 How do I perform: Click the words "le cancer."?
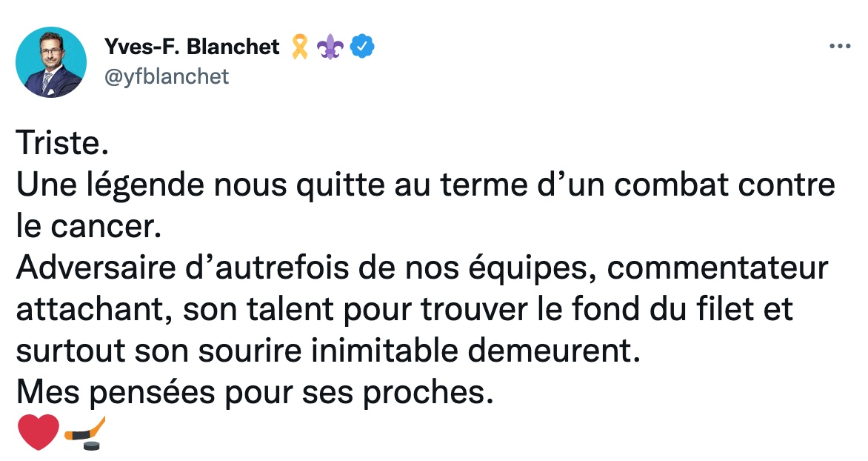pos(89,227)
